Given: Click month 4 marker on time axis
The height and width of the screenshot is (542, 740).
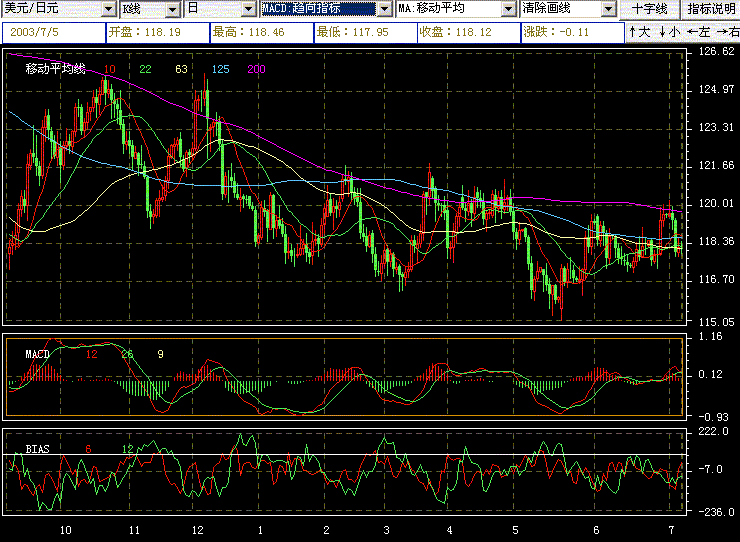Looking at the screenshot, I should 449,529.
